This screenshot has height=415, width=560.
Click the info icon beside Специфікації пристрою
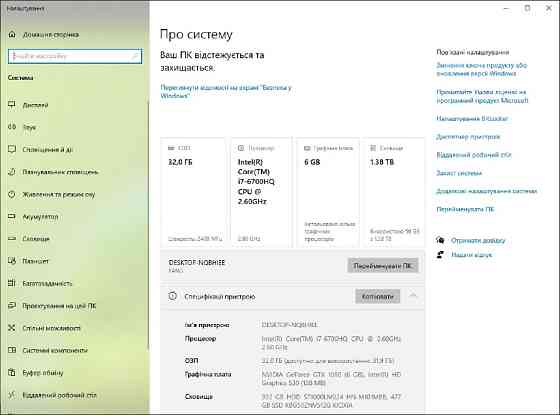pos(172,296)
